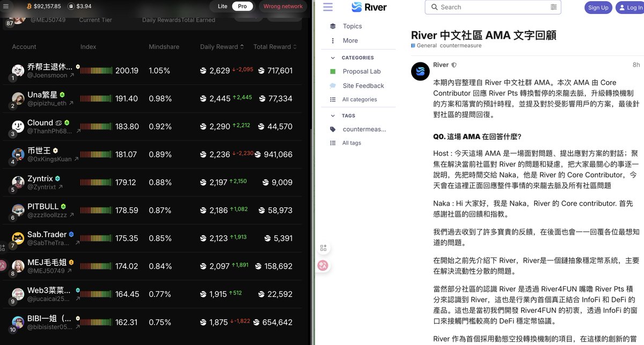Click the Log In button
The width and height of the screenshot is (644, 345).
[x=630, y=8]
